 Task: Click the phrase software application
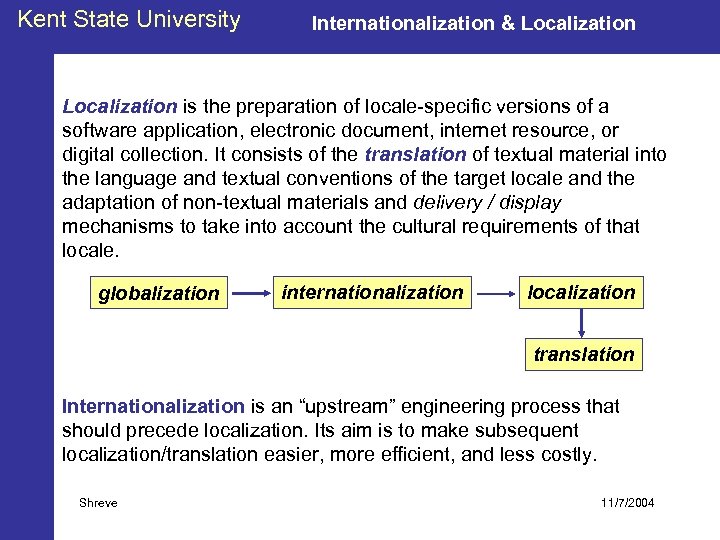coord(151,131)
